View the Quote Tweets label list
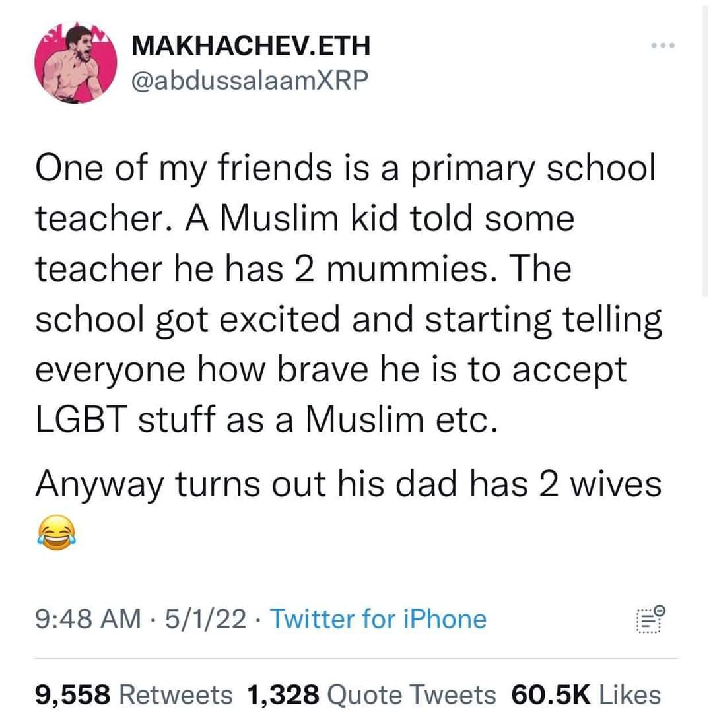 (411, 694)
